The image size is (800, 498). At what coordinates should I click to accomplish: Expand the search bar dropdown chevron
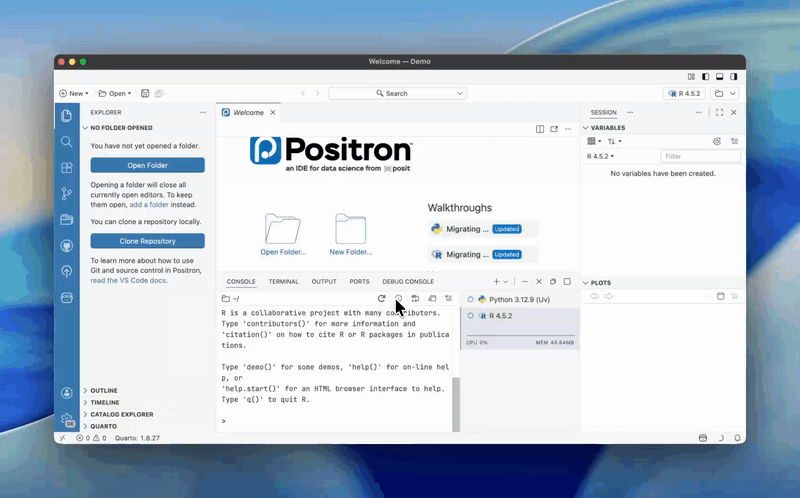click(x=460, y=93)
